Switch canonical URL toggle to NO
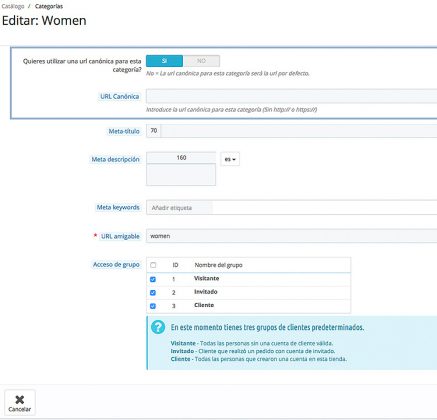437x420 pixels. (201, 61)
